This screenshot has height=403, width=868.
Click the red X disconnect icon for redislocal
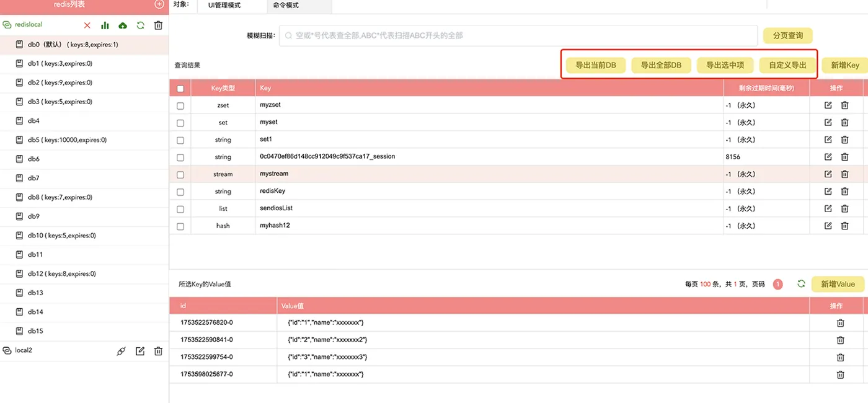pyautogui.click(x=87, y=25)
